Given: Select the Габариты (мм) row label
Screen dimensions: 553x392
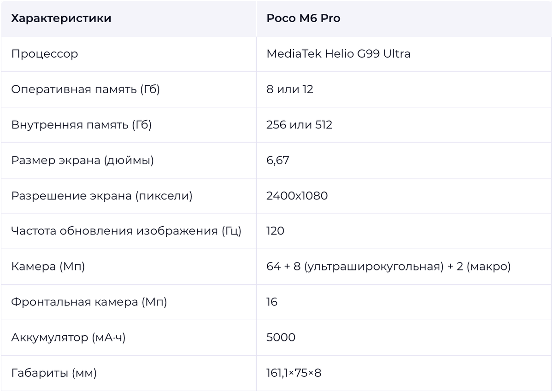Looking at the screenshot, I should point(54,373).
